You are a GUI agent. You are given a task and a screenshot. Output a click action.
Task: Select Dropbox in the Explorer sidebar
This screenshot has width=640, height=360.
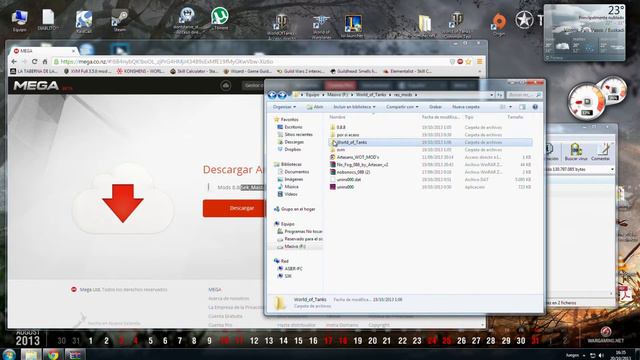point(289,149)
